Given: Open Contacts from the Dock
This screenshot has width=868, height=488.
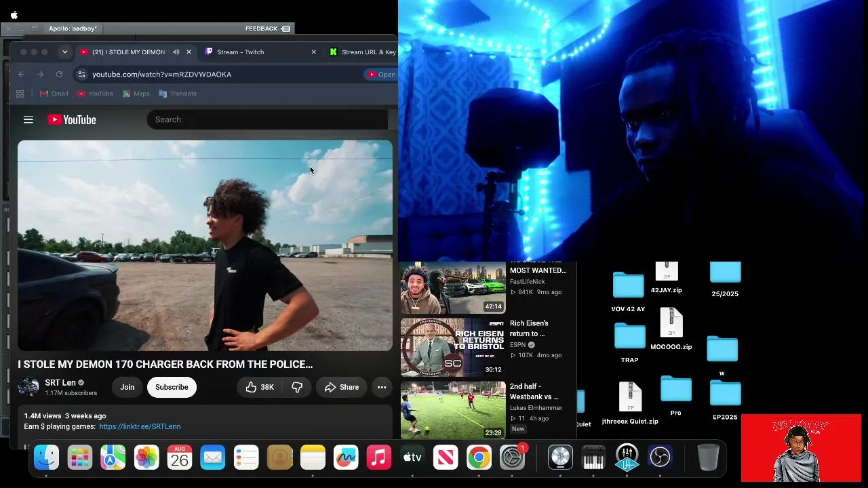Looking at the screenshot, I should (279, 457).
